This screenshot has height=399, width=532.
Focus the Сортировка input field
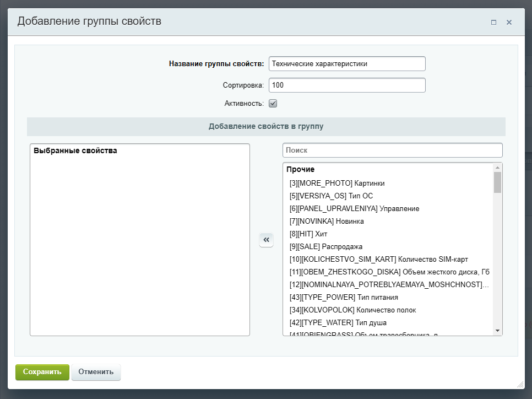point(347,85)
